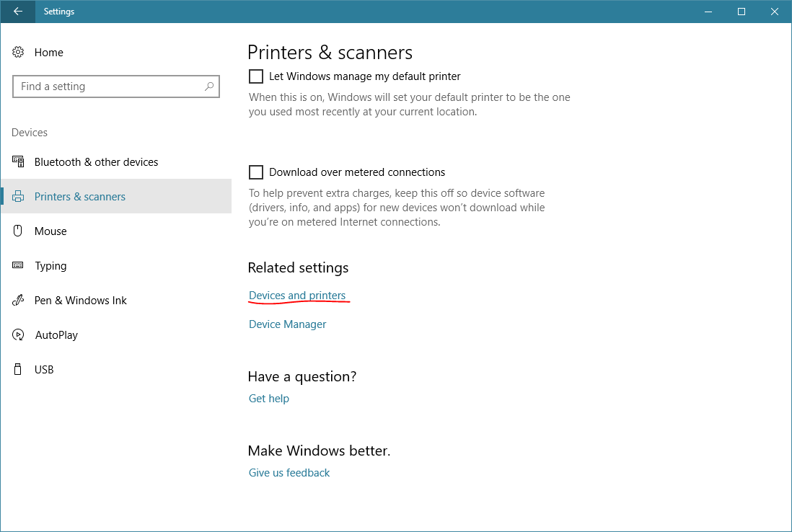Click the Mouse icon in the sidebar
792x532 pixels.
[x=18, y=231]
